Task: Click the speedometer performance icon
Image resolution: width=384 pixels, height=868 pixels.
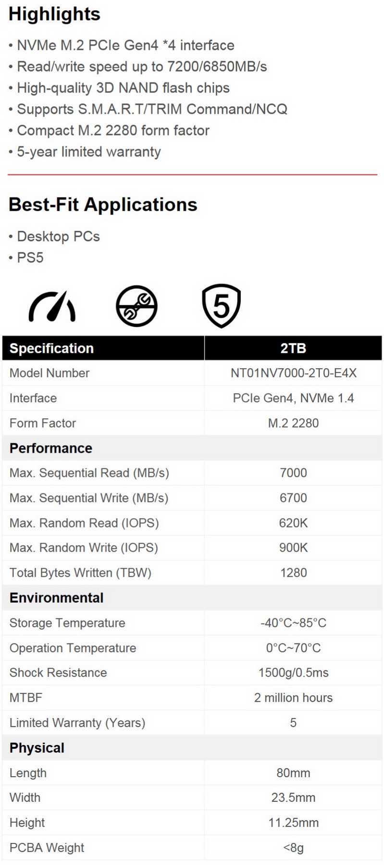Action: coord(52,306)
